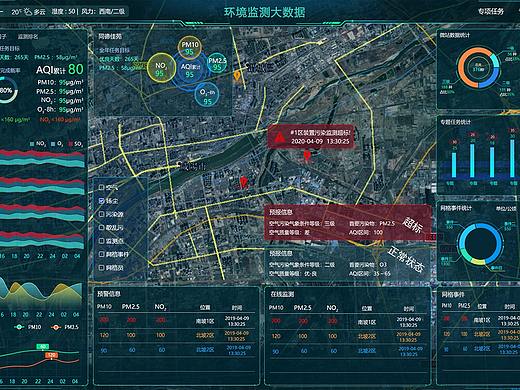Click the cloudy weather icon
The image size is (520, 390).
tap(28, 12)
